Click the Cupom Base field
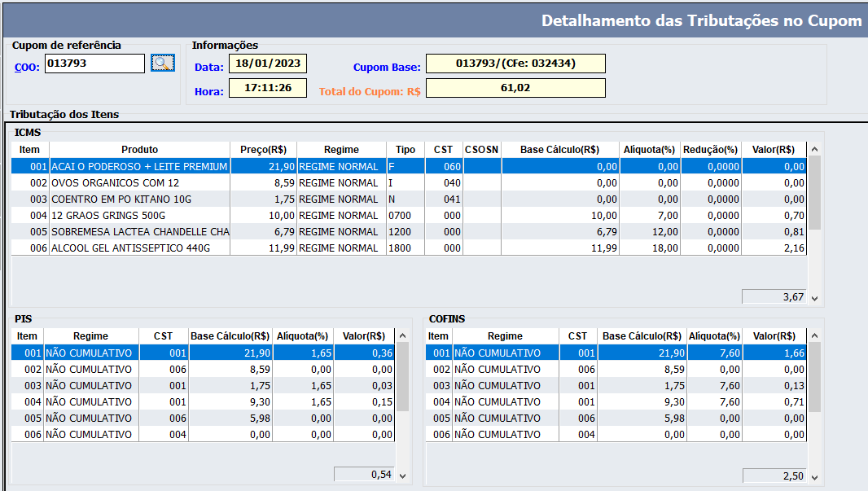Image resolution: width=868 pixels, height=491 pixels. click(515, 64)
